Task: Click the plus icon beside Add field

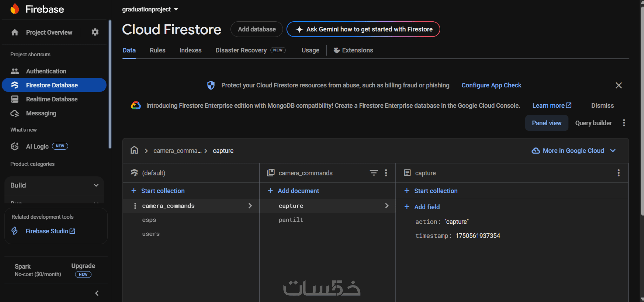Action: pos(407,207)
